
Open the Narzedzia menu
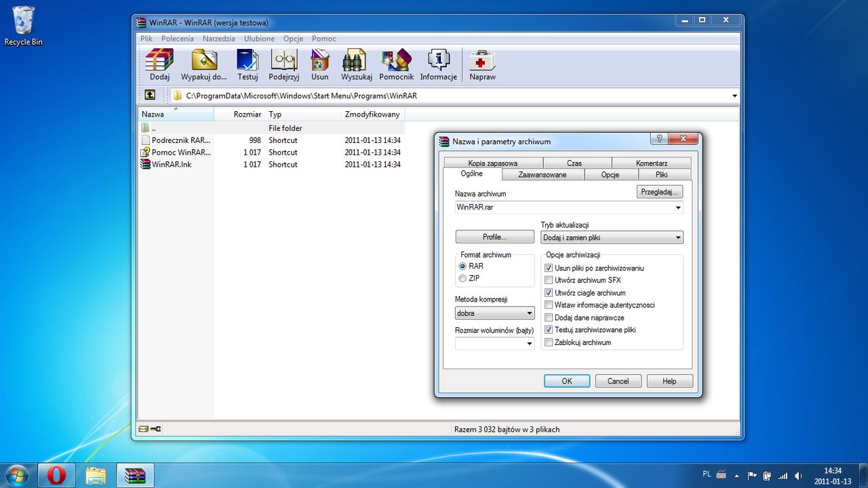point(218,39)
